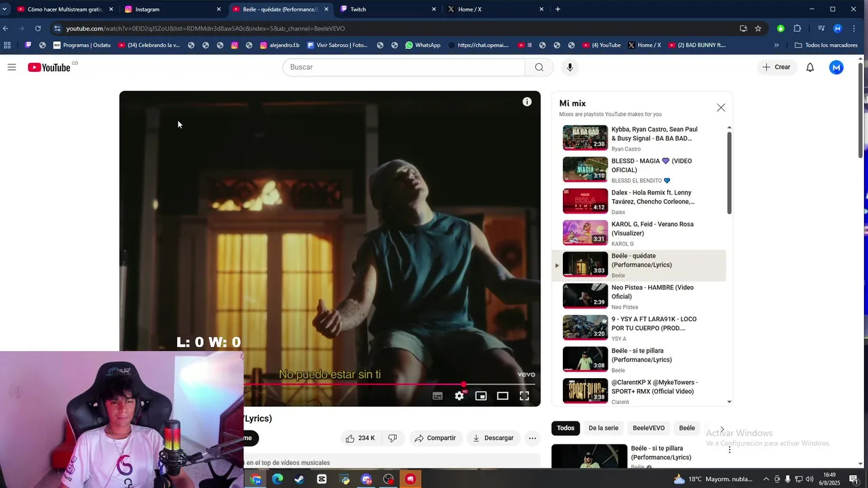This screenshot has height=488, width=868.
Task: Open the YouTube hamburger guide menu
Action: [12, 67]
